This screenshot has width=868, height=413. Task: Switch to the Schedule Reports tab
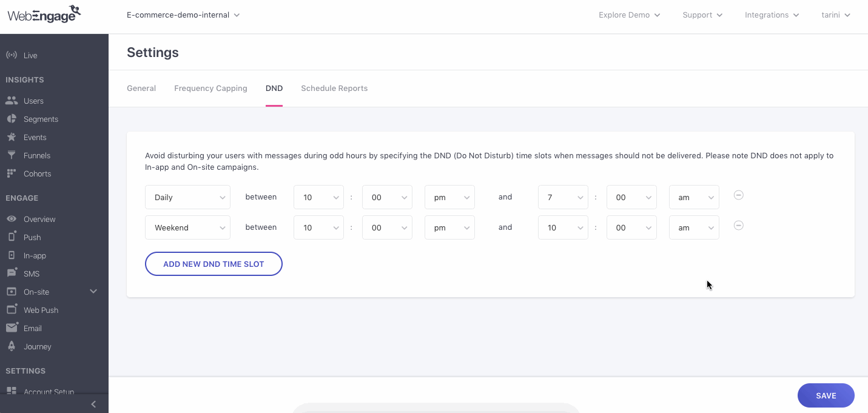click(x=334, y=89)
